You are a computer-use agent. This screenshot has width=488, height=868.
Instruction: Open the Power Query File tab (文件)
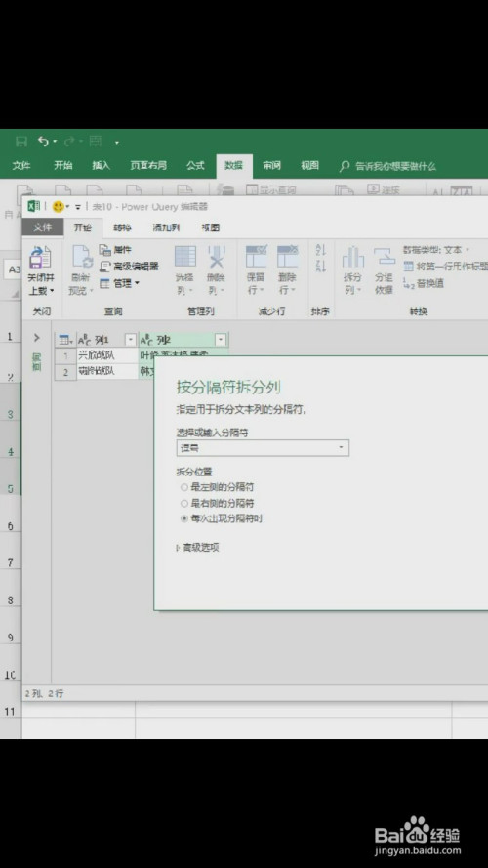(x=42, y=227)
